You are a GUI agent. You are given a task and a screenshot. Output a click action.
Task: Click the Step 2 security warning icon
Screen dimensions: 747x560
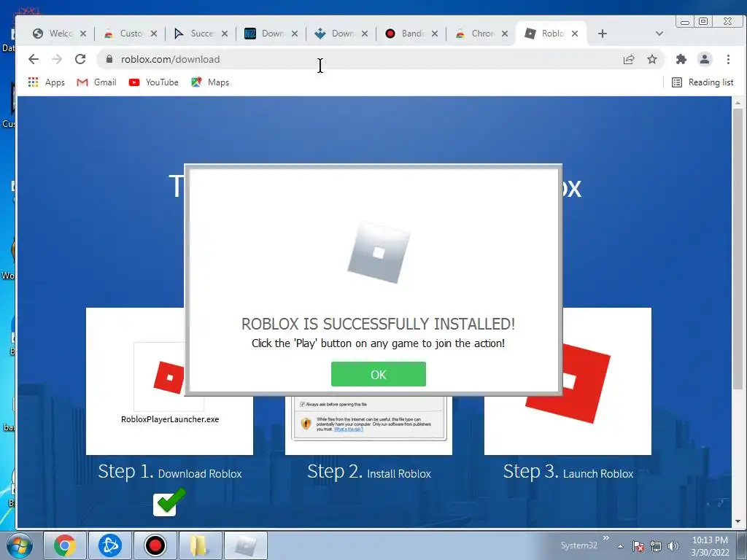coord(306,423)
